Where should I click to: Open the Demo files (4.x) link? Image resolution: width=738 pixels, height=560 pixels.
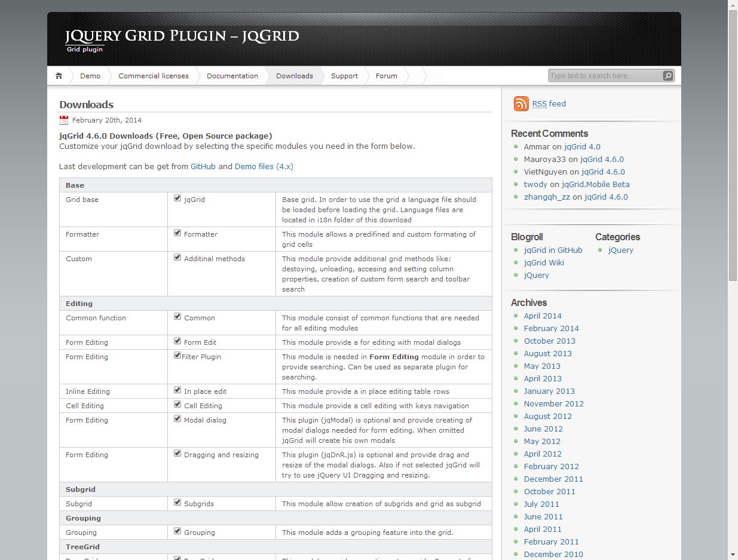pos(264,167)
